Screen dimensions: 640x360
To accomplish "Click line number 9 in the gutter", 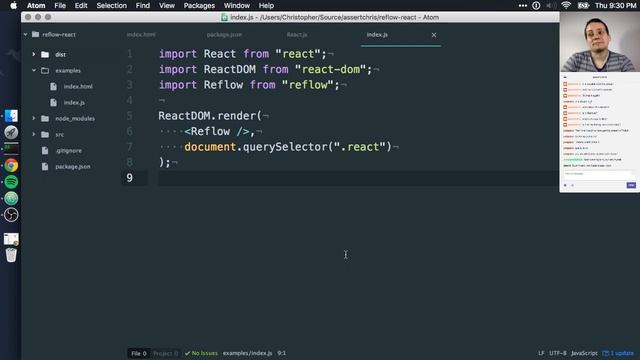I will click(x=129, y=178).
